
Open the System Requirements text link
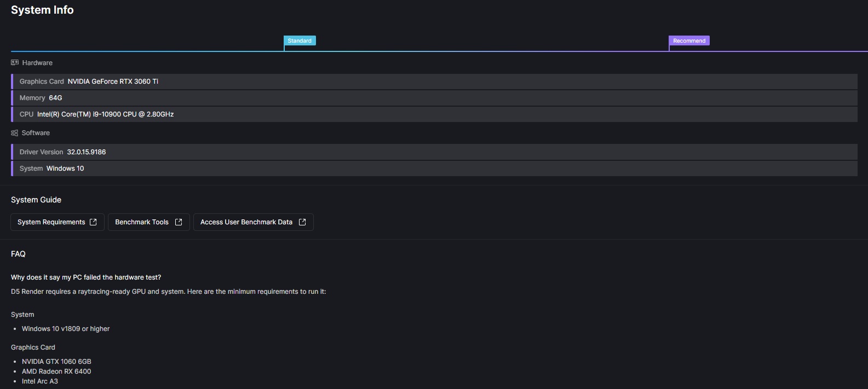51,222
